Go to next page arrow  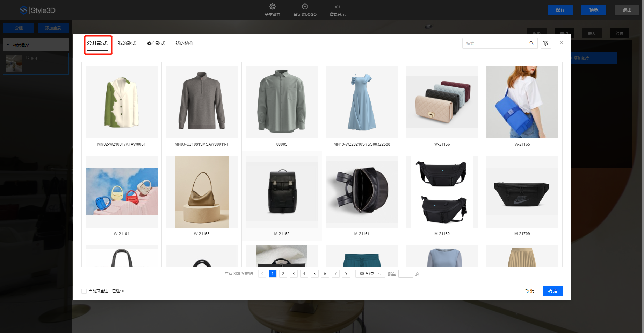tap(346, 274)
